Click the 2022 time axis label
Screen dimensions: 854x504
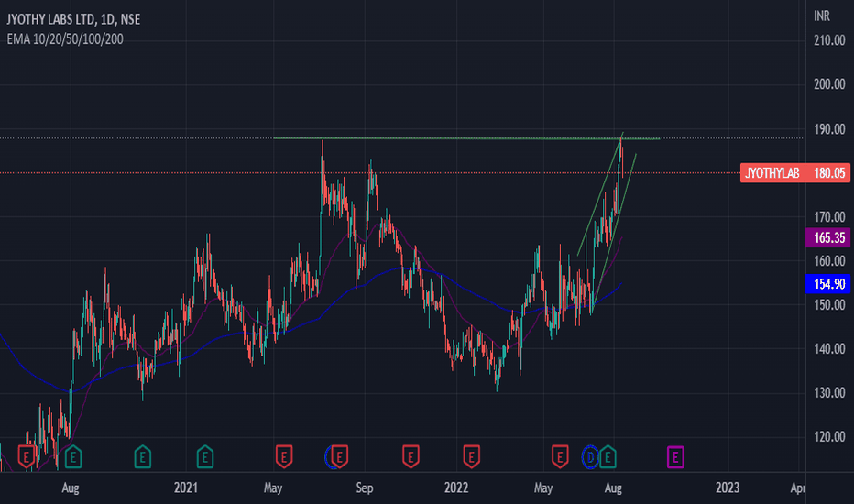pyautogui.click(x=456, y=488)
